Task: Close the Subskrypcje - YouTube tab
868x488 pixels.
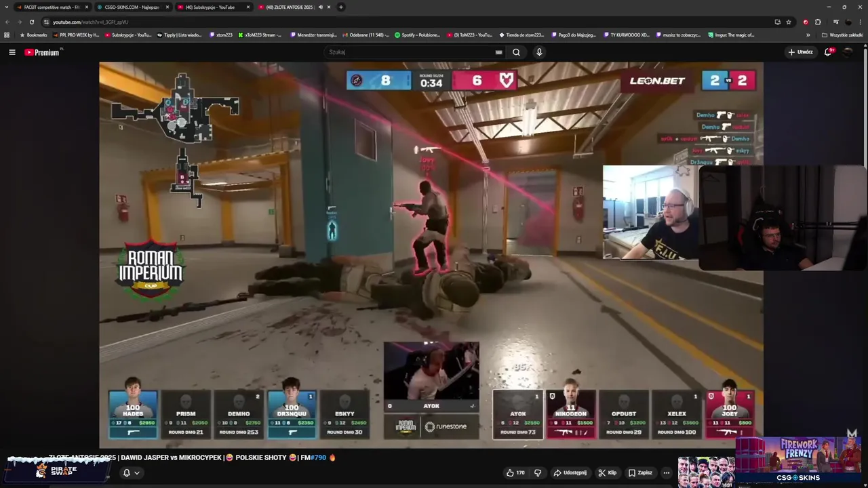Action: pos(248,7)
